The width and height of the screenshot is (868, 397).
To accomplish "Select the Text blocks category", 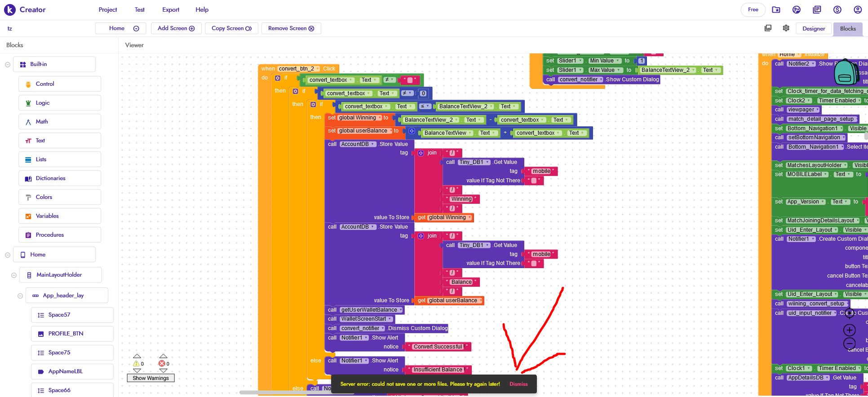I will click(60, 141).
